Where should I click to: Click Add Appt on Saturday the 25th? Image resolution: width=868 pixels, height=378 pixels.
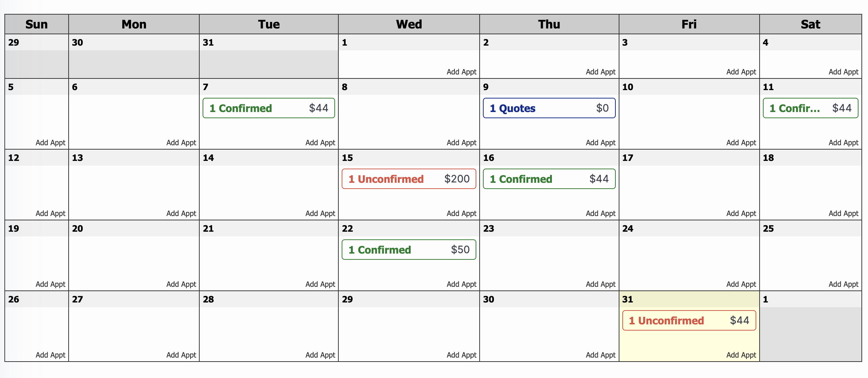843,284
